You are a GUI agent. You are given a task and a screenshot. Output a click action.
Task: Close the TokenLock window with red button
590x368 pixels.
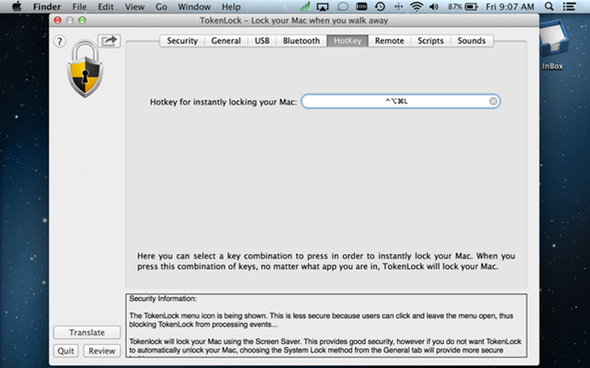pyautogui.click(x=58, y=20)
